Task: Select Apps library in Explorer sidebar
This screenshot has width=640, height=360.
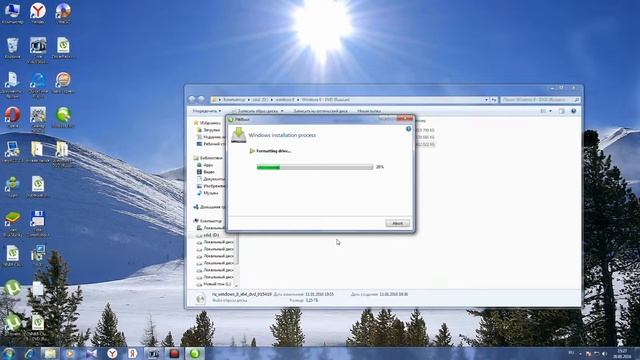Action: pyautogui.click(x=205, y=165)
